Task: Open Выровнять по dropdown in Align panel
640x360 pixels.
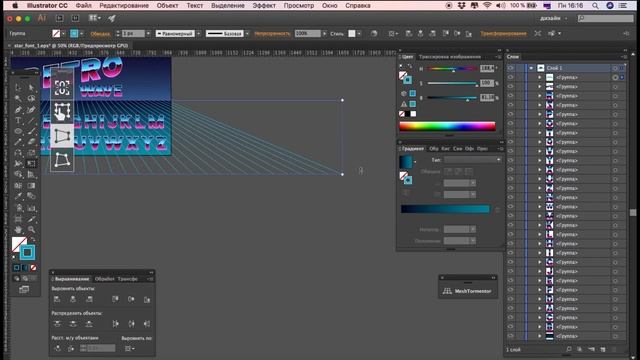Action: [130, 349]
